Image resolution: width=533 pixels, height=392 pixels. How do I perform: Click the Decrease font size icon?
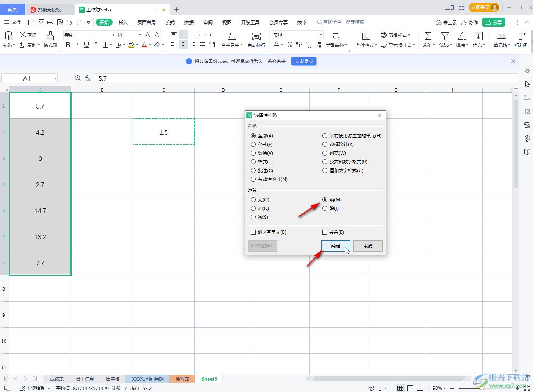[158, 35]
